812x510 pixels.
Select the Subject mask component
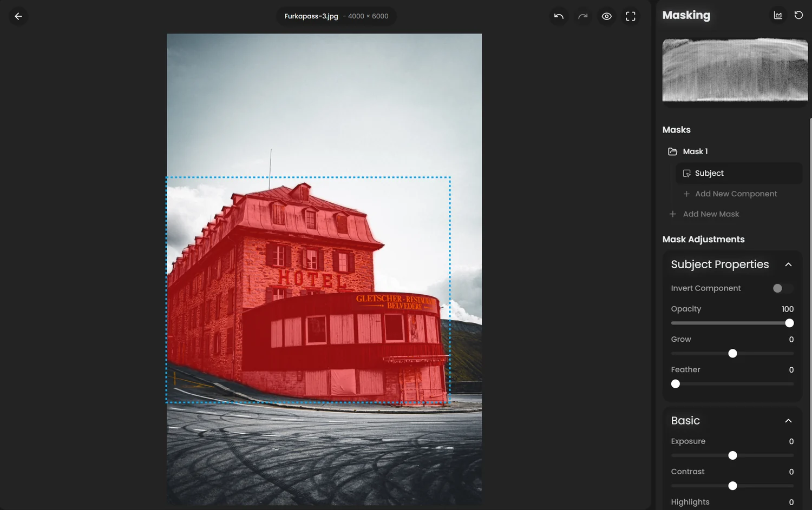[x=739, y=173]
